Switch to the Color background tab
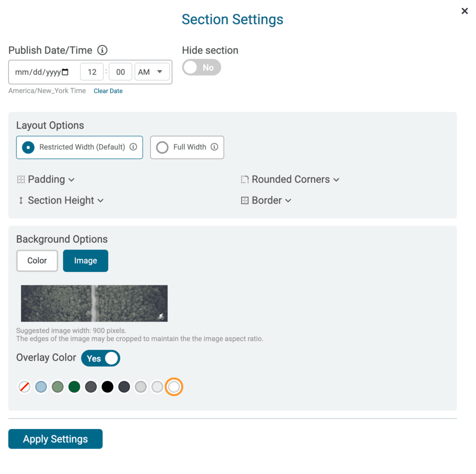 (37, 261)
